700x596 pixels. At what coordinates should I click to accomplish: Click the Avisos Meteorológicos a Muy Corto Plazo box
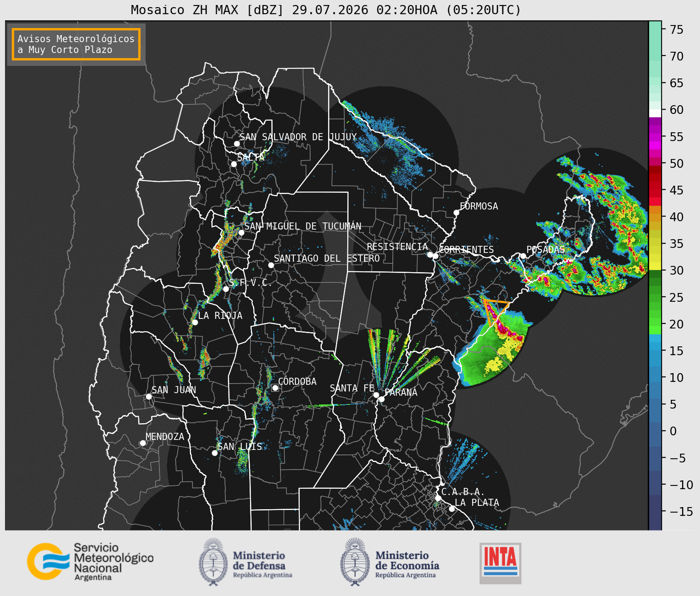(x=76, y=44)
